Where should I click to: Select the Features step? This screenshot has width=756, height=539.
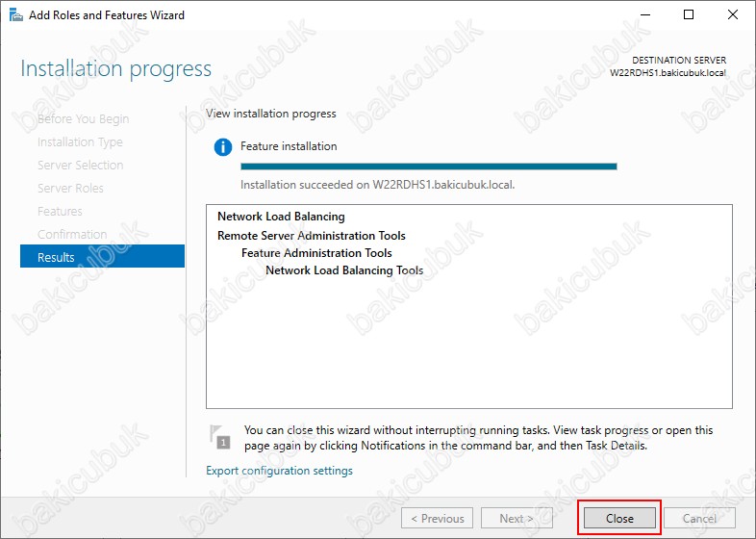click(60, 212)
